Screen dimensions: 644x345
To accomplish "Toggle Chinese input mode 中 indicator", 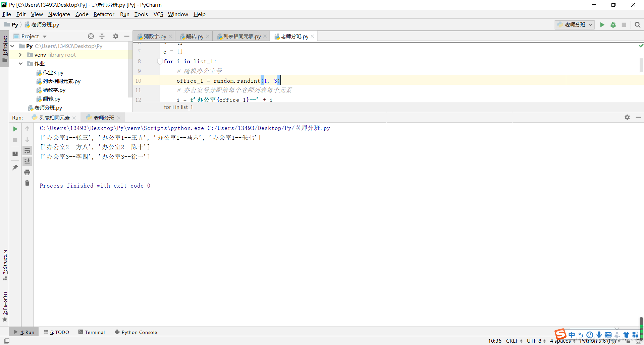I will [x=572, y=335].
